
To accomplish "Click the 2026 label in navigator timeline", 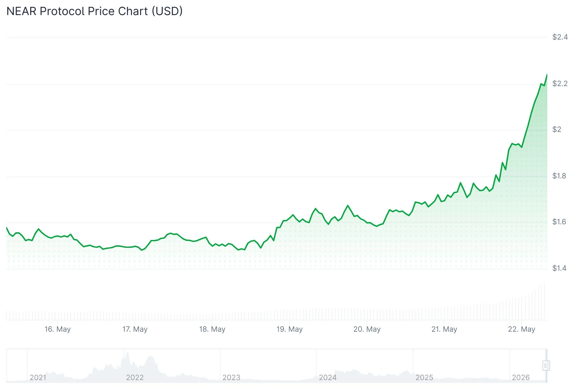I will [521, 378].
